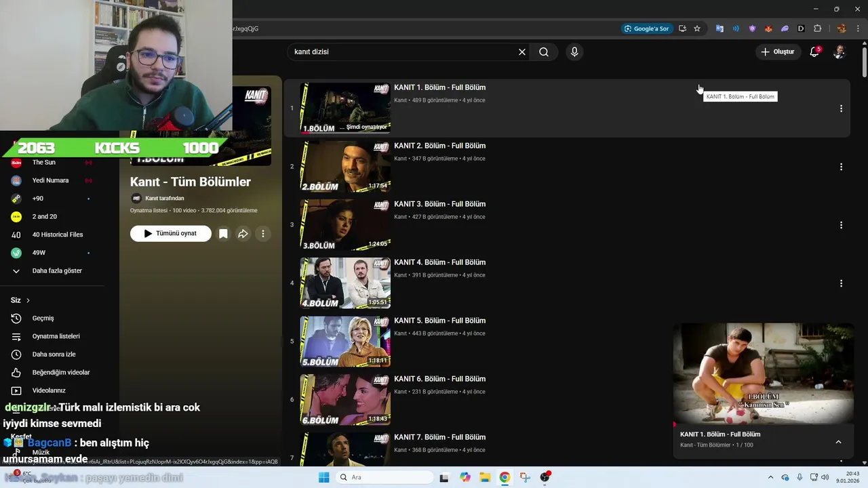Screen dimensions: 868x488
Task: Click the Google'a Sor button
Action: click(647, 28)
